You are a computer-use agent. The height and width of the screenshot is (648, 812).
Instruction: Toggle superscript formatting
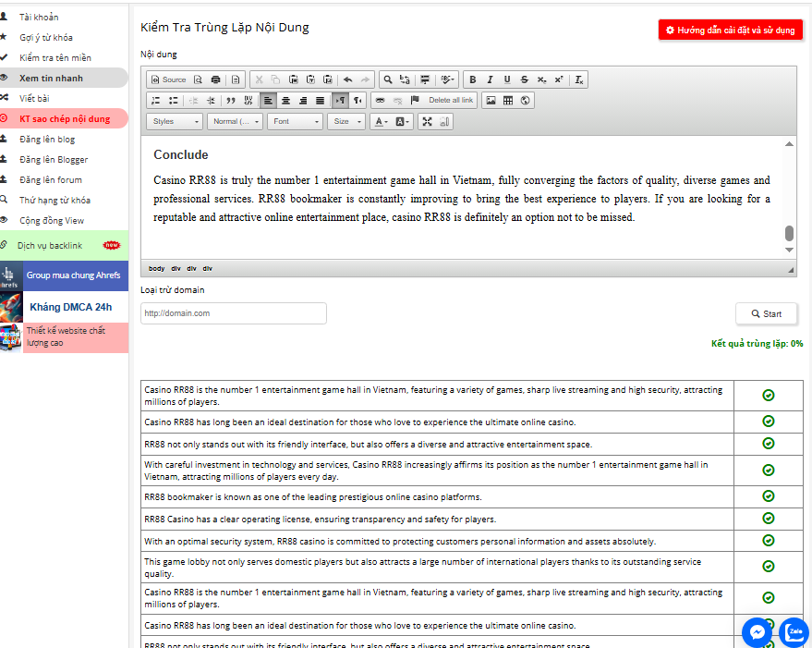[x=559, y=79]
